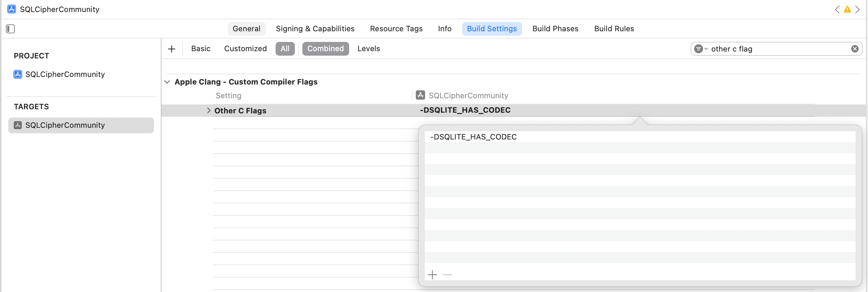Screen dimensions: 868x292
Task: Add a new flag in the popover
Action: 432,274
